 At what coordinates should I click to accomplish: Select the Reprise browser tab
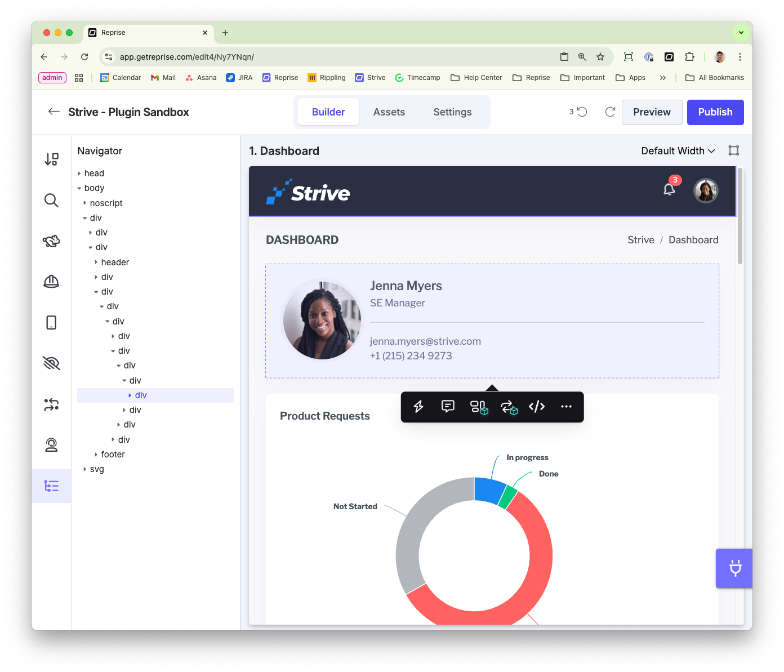149,33
